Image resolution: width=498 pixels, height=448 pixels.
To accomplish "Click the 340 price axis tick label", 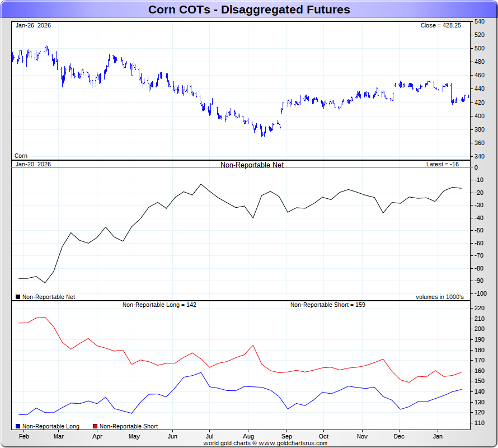I will [x=480, y=156].
